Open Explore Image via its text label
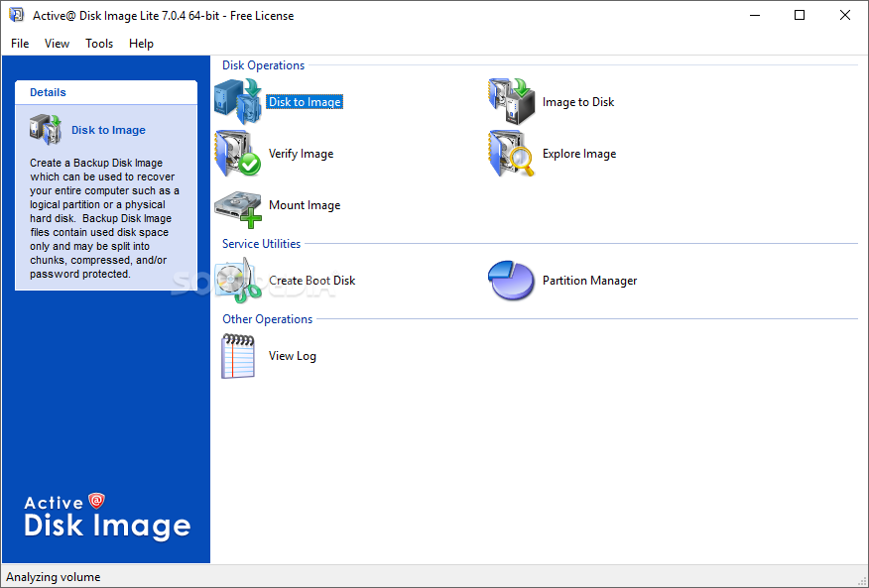The height and width of the screenshot is (588, 869). coord(579,154)
